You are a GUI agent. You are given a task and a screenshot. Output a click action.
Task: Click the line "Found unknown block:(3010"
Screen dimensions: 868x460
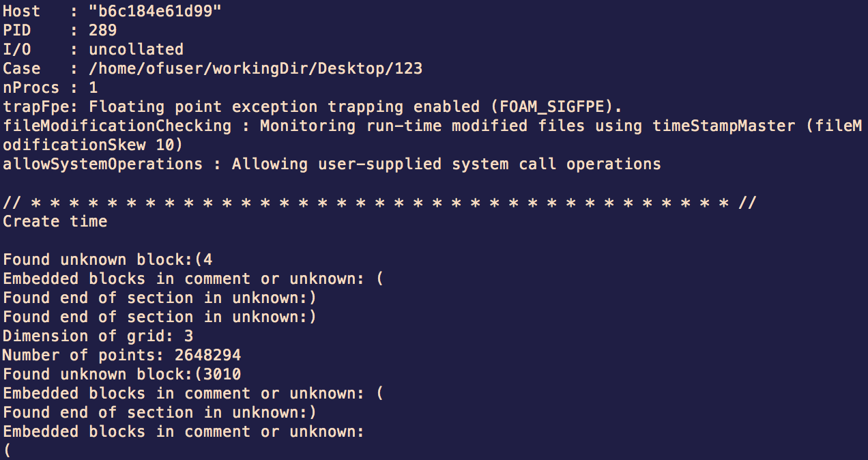pyautogui.click(x=121, y=374)
